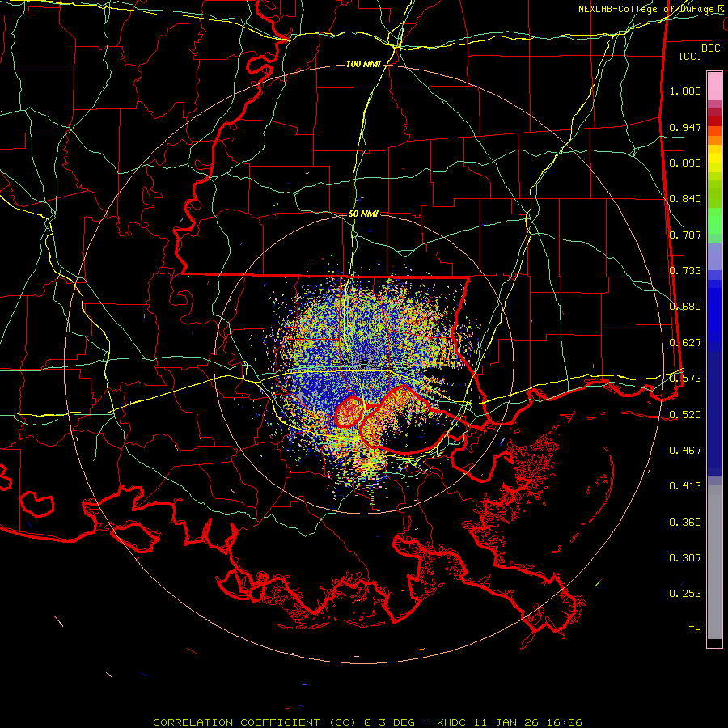Viewport: 728px width, 728px height.
Task: Click the 0.733 scale value
Action: 685,271
